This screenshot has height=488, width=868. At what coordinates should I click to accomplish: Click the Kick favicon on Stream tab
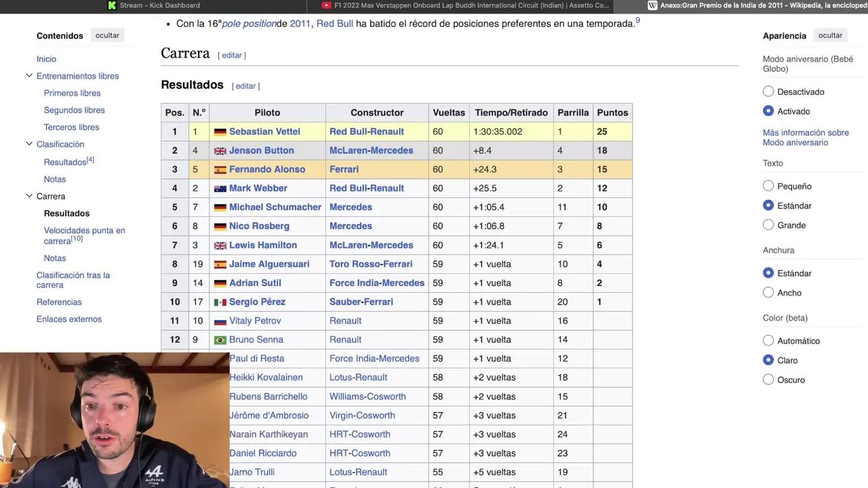click(112, 5)
